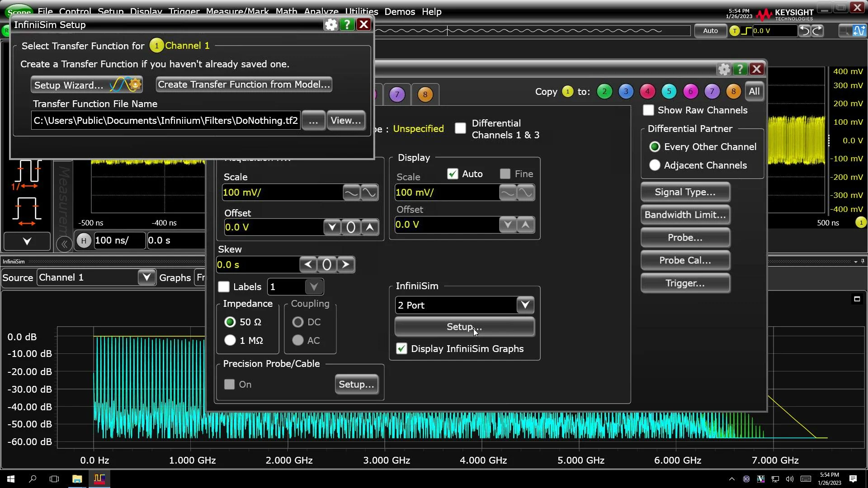Open File Explorer from taskbar

(77, 479)
